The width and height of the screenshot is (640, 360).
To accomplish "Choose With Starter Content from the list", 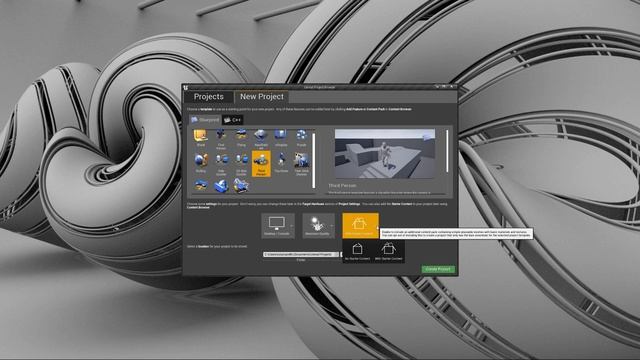I will click(388, 251).
